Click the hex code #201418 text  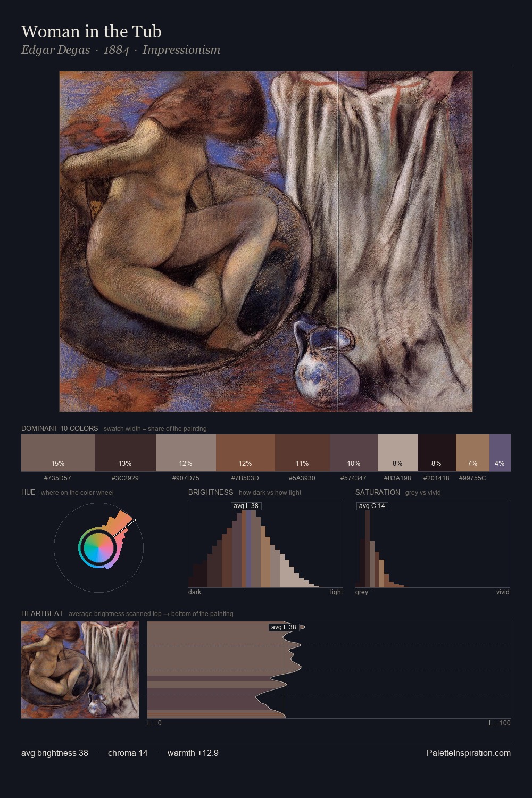[436, 478]
